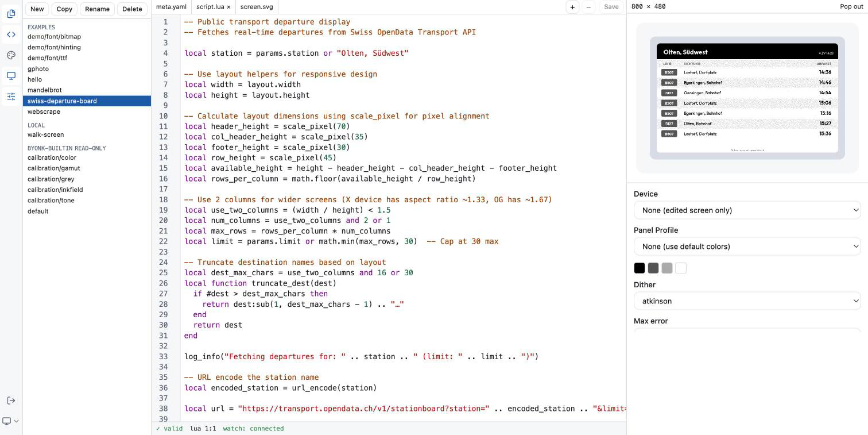Select the swiss-departure-board example

tap(87, 101)
